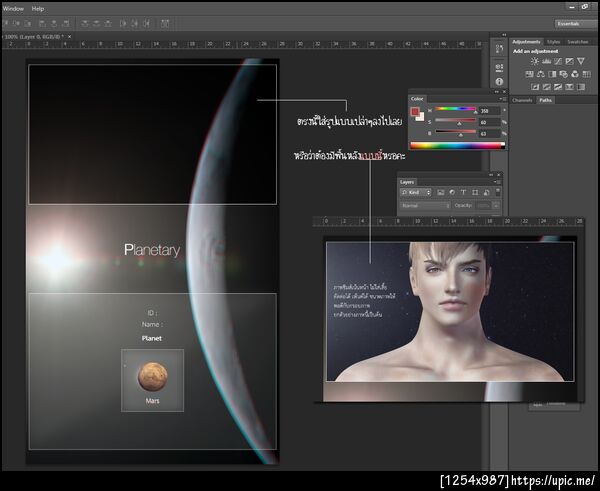The image size is (600, 491).
Task: Click the saturation S slider track
Action: tap(456, 120)
